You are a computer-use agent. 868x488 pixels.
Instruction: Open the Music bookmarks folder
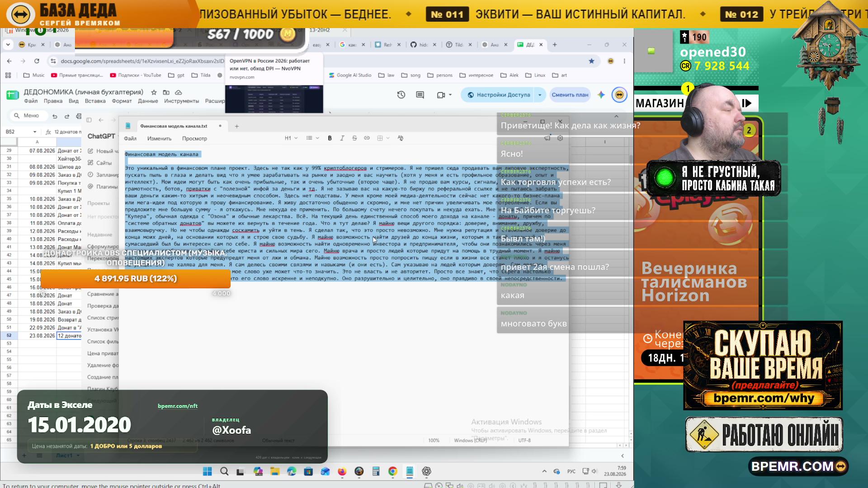(x=34, y=75)
